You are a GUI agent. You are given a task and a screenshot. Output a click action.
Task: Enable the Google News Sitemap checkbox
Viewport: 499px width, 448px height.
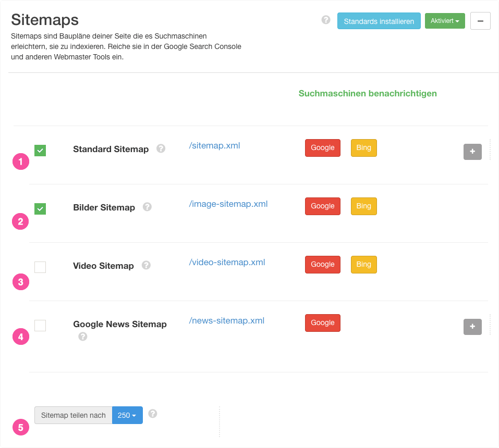coord(40,326)
